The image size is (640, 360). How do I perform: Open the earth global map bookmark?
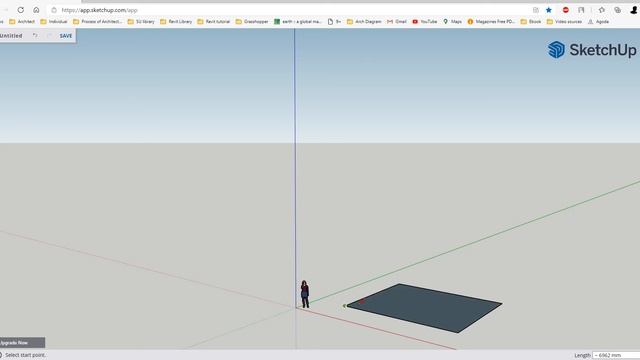tap(298, 22)
